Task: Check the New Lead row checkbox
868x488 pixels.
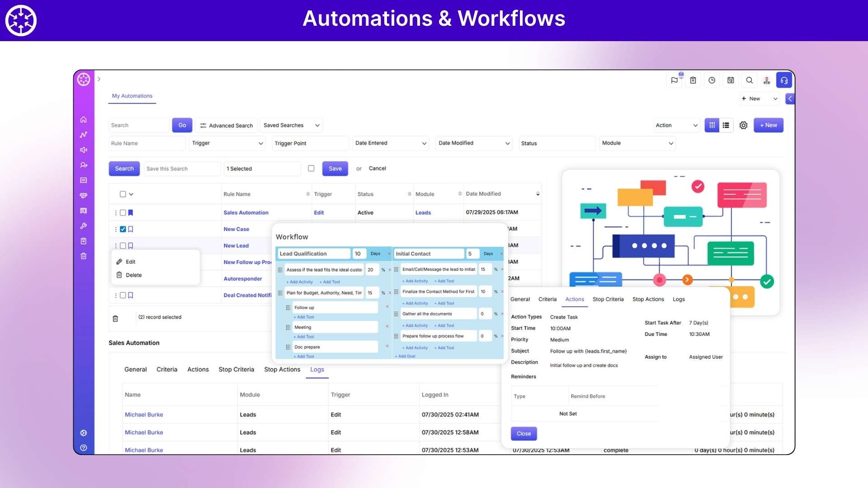Action: (123, 245)
